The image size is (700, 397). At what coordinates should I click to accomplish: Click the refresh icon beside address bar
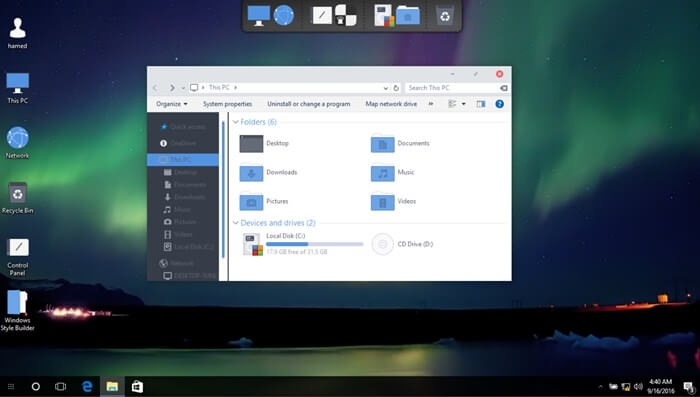(x=396, y=88)
